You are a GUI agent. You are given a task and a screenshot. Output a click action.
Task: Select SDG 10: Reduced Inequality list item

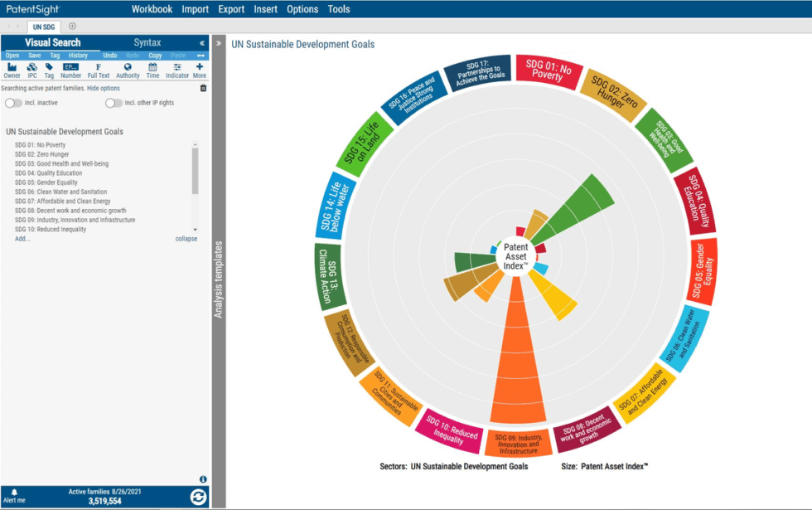pos(51,229)
